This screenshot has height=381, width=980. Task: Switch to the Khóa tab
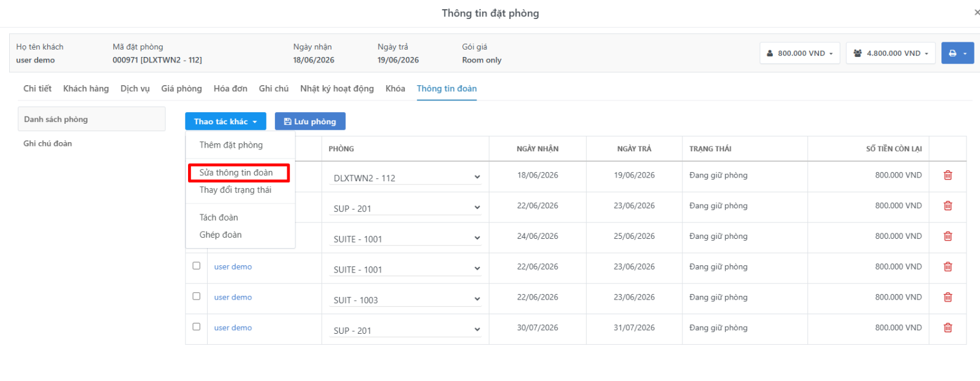coord(395,89)
